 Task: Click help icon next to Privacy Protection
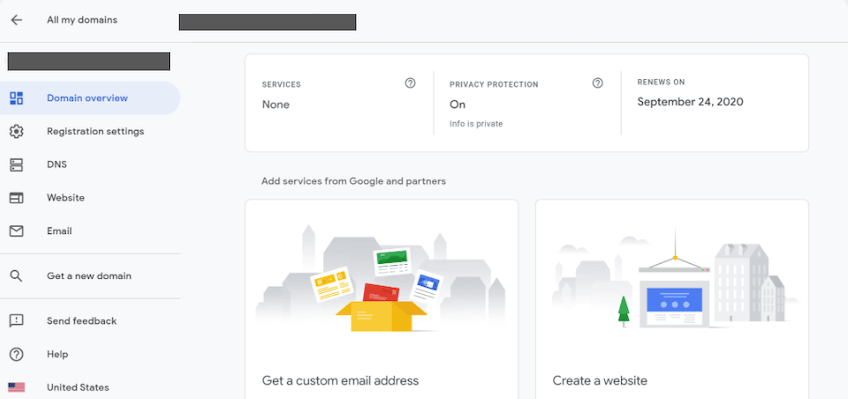[x=598, y=83]
